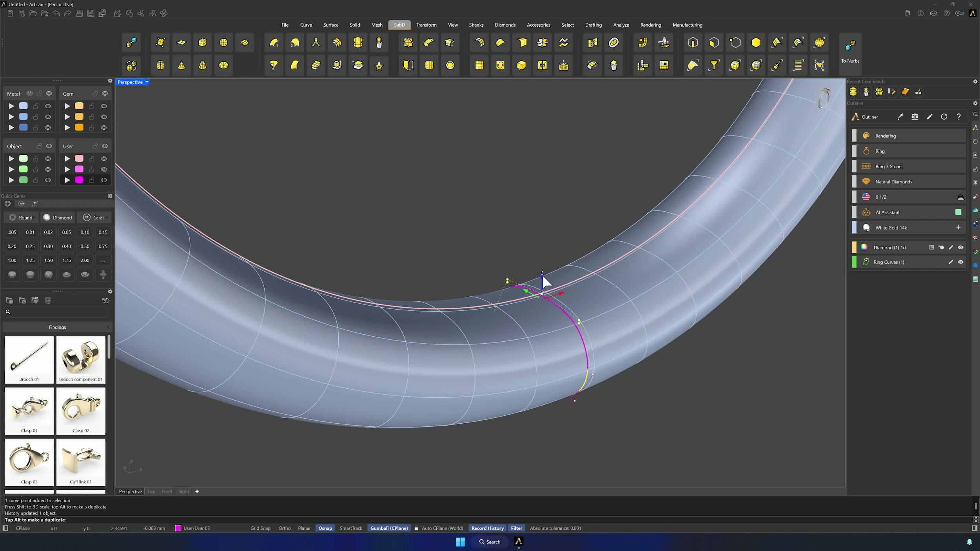This screenshot has height=551, width=980.
Task: Open Ring 3 Stones in Outliner
Action: point(908,167)
